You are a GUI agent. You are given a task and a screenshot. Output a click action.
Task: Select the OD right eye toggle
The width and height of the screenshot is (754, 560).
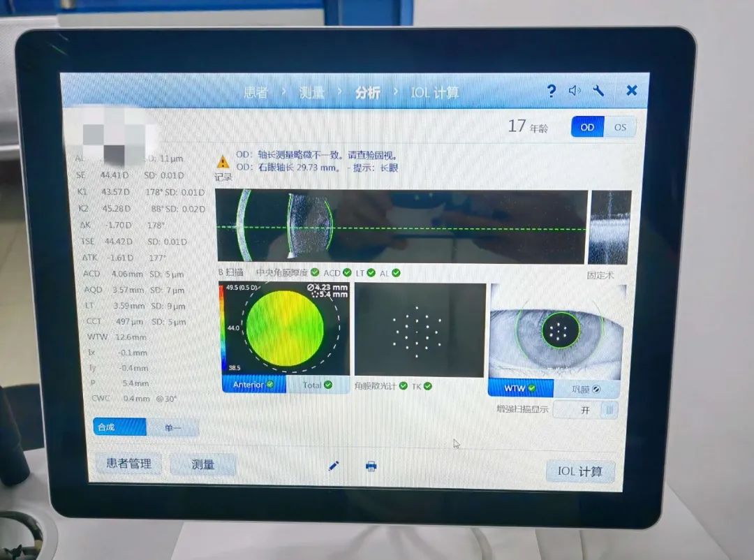587,127
